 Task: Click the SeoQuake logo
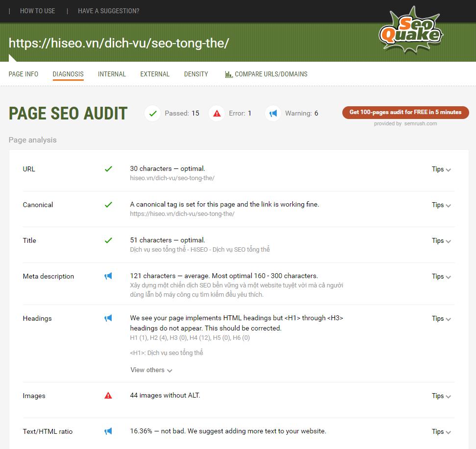pos(410,31)
